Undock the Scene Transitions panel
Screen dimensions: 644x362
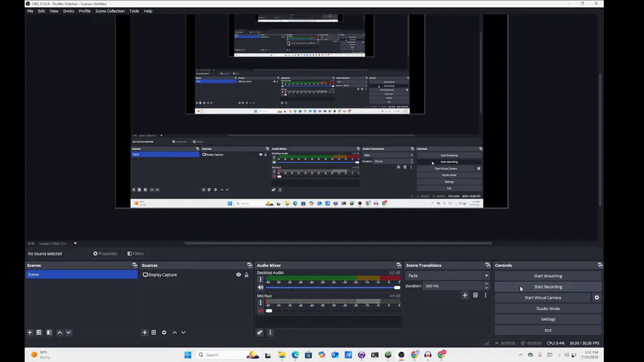click(x=487, y=265)
